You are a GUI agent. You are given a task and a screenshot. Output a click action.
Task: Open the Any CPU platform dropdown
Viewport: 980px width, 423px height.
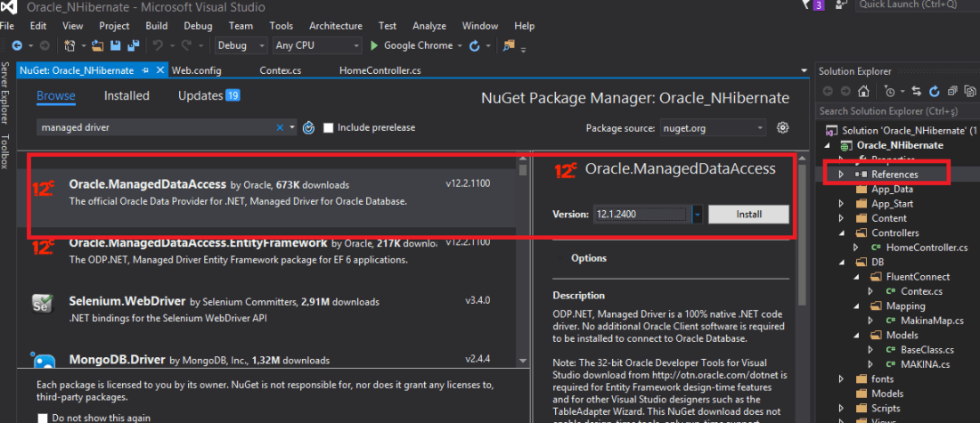click(x=317, y=45)
